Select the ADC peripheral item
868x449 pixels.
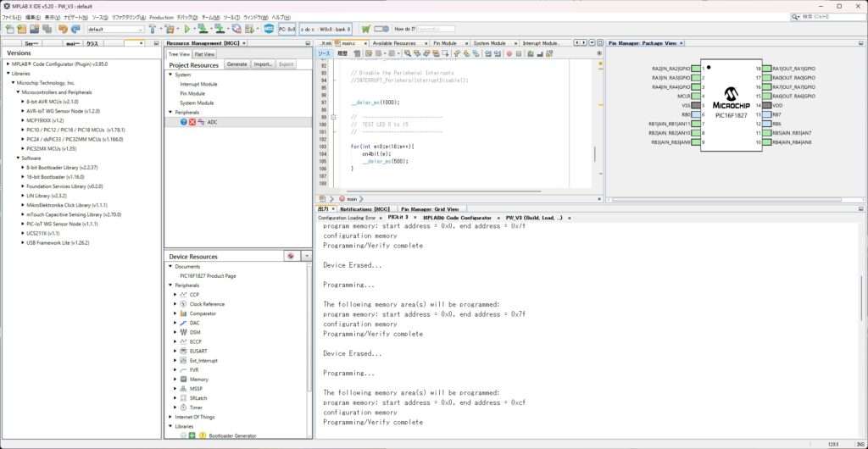(212, 122)
